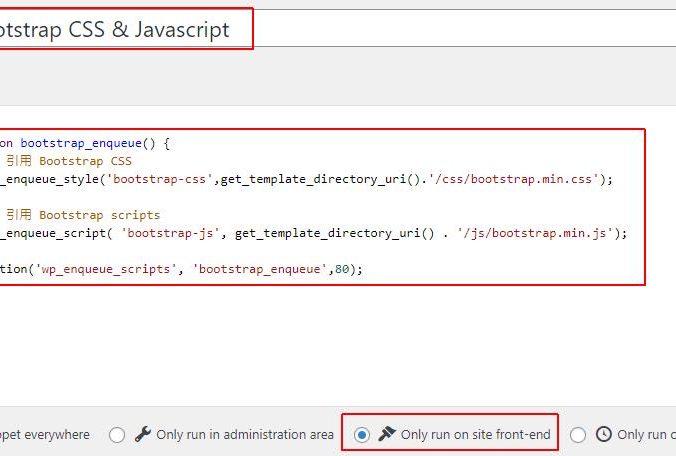Click the '引用 Bootstrap scripts' comment line
This screenshot has width=676, height=456.
83,215
